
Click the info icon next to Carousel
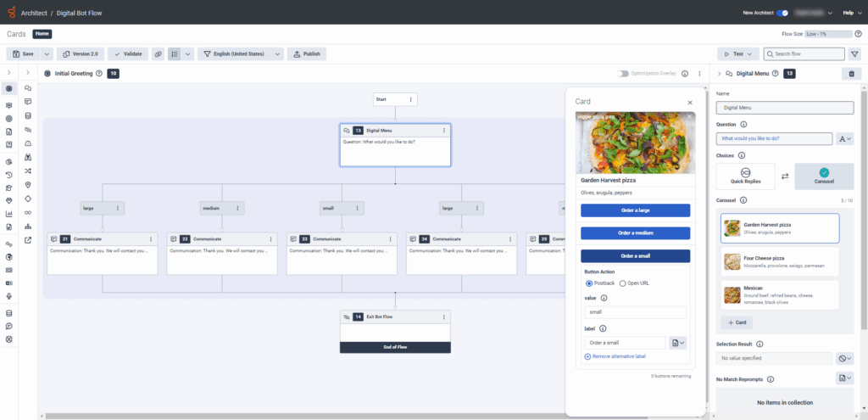coord(743,200)
